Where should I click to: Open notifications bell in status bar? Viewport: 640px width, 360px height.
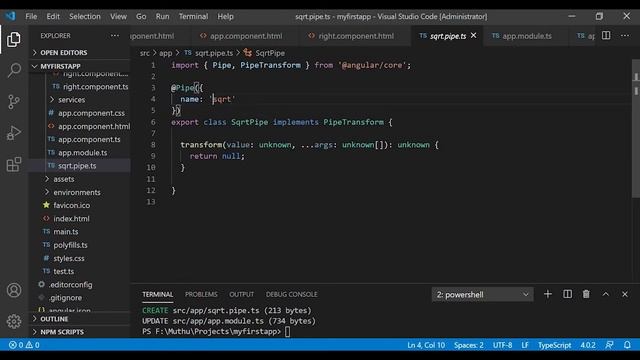pos(627,345)
